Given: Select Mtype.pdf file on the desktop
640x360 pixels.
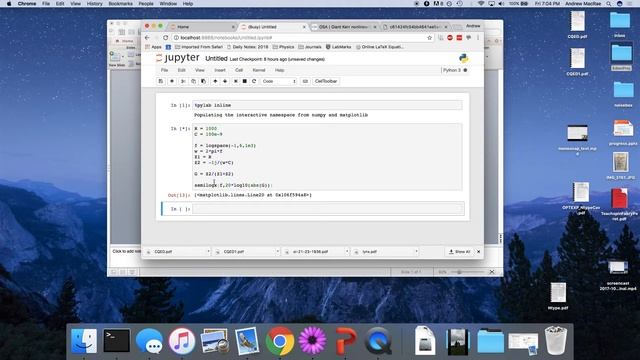Looking at the screenshot, I should pos(558,296).
